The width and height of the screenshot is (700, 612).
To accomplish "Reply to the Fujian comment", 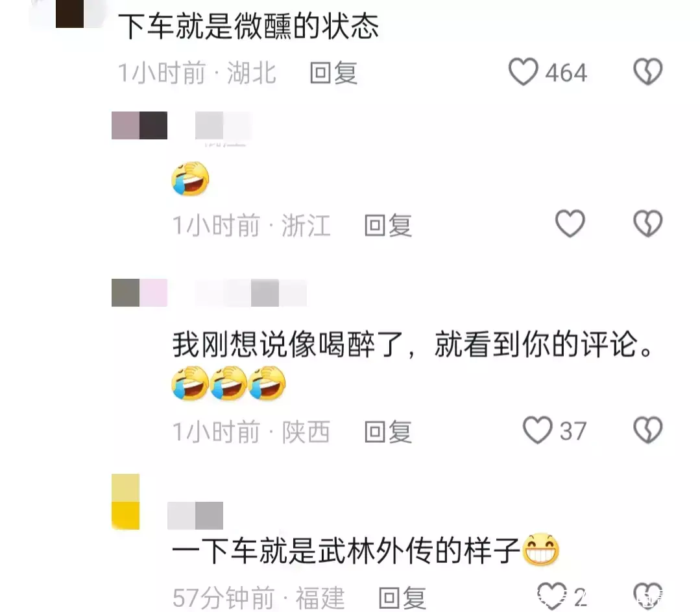I will coord(402,598).
